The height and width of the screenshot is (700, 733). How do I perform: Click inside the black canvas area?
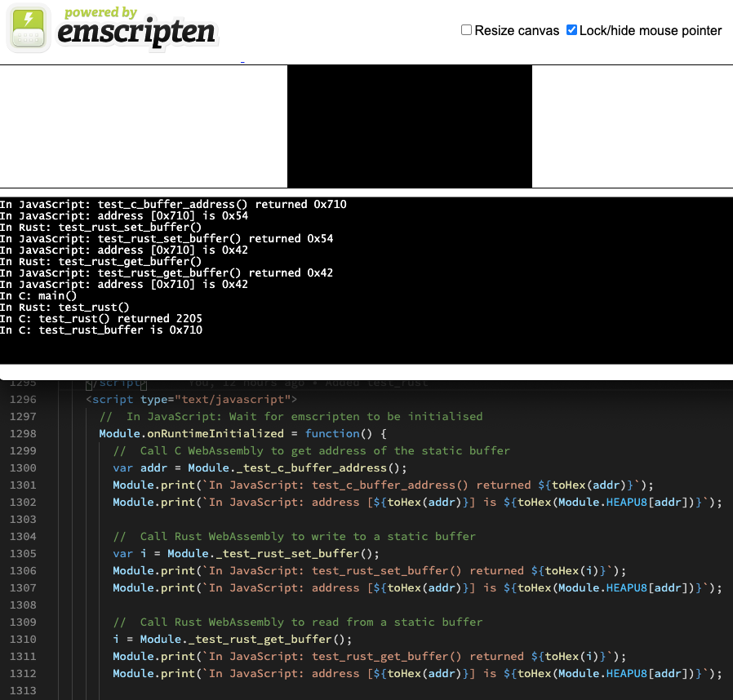pos(409,126)
